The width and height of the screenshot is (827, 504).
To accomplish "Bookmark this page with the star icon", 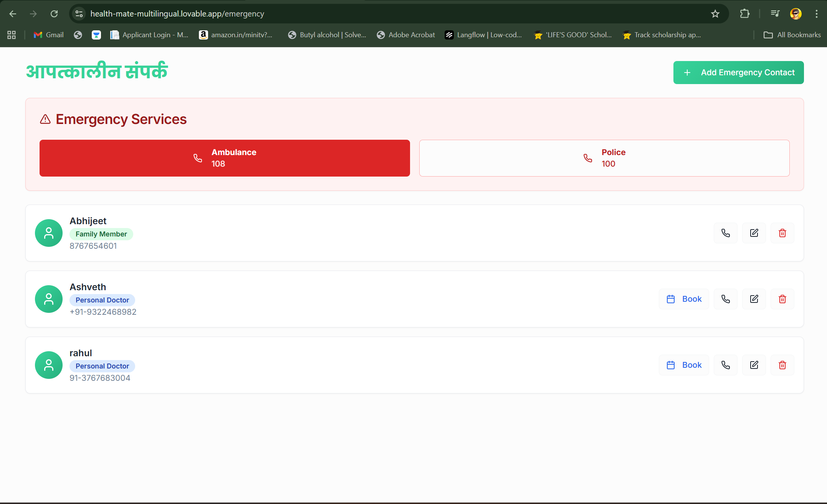I will (715, 14).
